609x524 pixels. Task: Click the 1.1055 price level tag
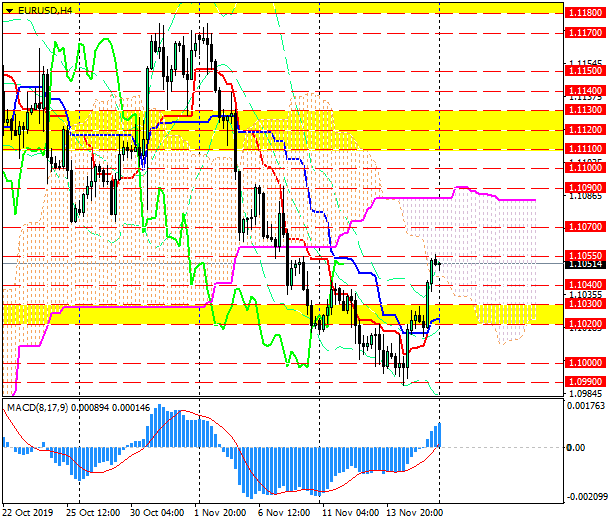[582, 255]
